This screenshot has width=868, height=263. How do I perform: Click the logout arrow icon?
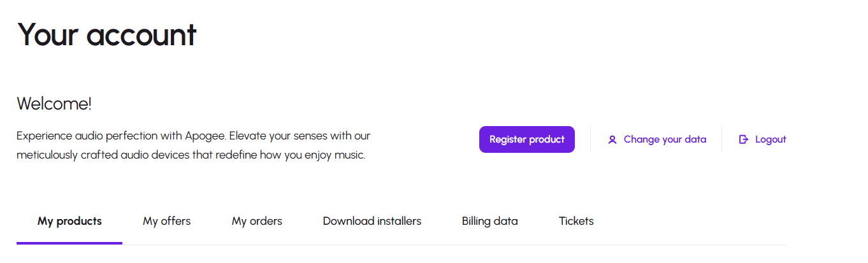[x=743, y=139]
